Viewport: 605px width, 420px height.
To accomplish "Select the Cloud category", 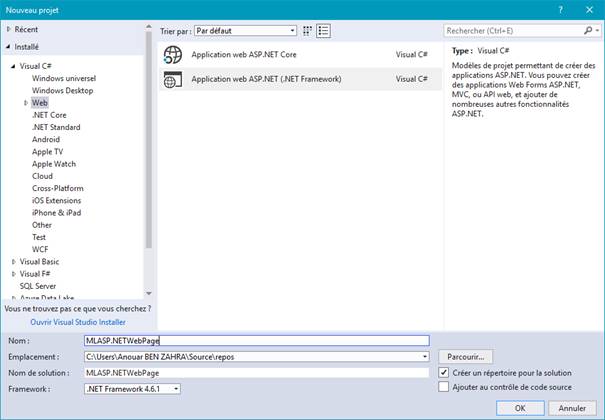I will [42, 176].
